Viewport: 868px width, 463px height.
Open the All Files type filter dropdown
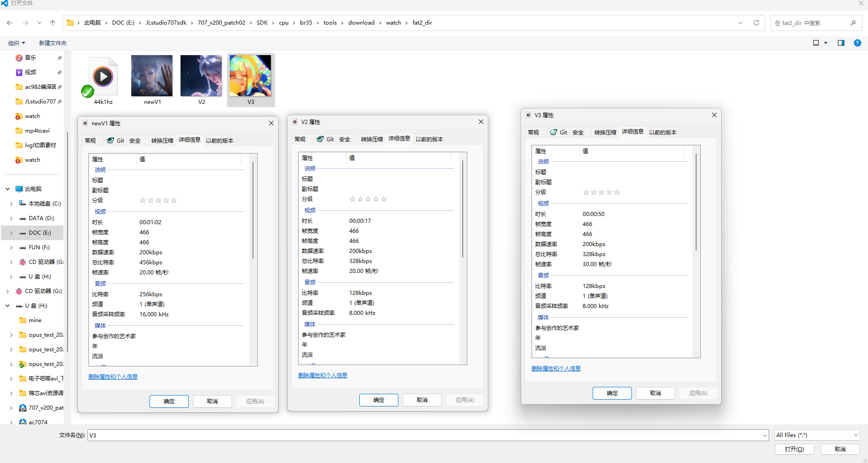pyautogui.click(x=817, y=435)
